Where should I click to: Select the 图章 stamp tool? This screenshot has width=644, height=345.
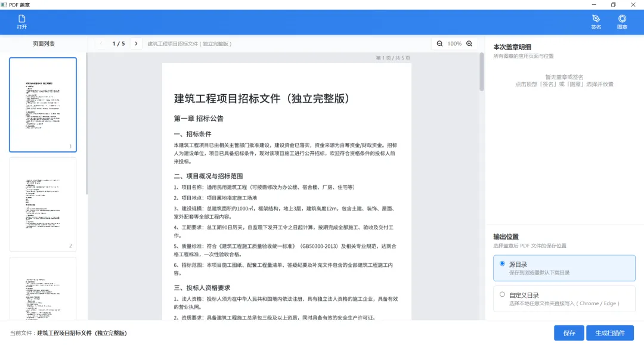pyautogui.click(x=622, y=21)
